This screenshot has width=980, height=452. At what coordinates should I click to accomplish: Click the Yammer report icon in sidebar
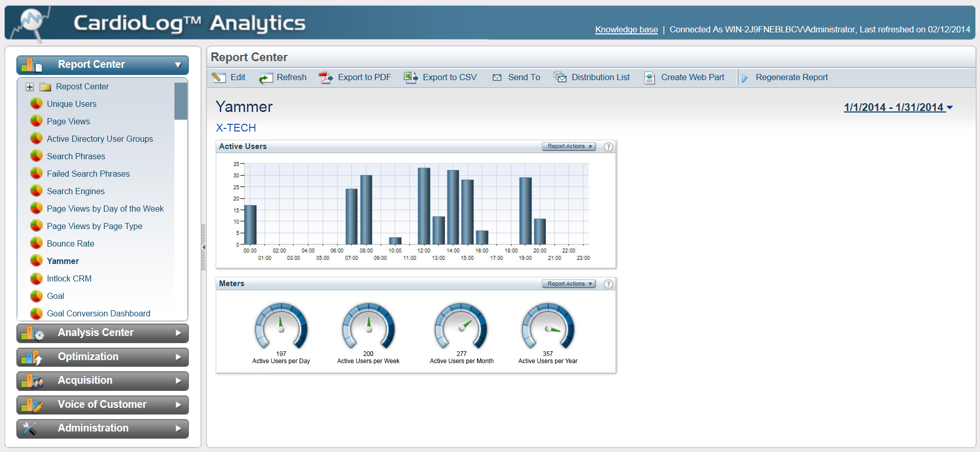tap(36, 261)
